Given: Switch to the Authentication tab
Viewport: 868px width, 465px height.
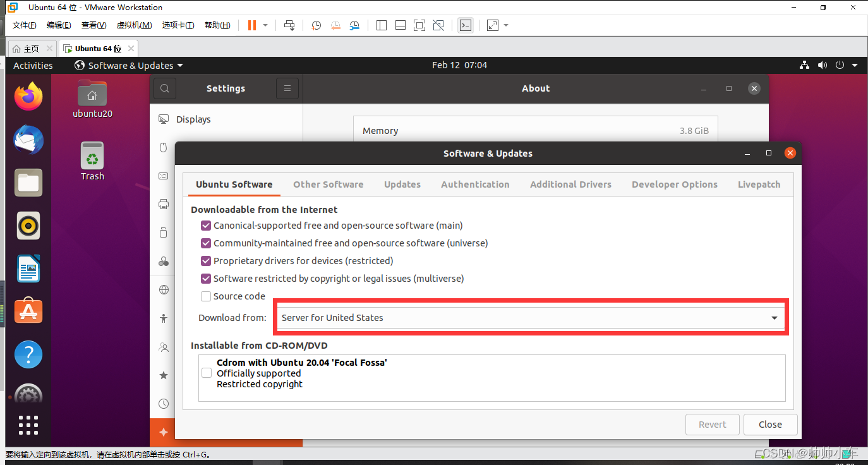Looking at the screenshot, I should [475, 184].
